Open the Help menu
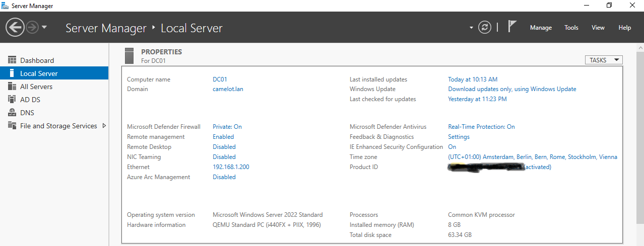 coord(625,28)
